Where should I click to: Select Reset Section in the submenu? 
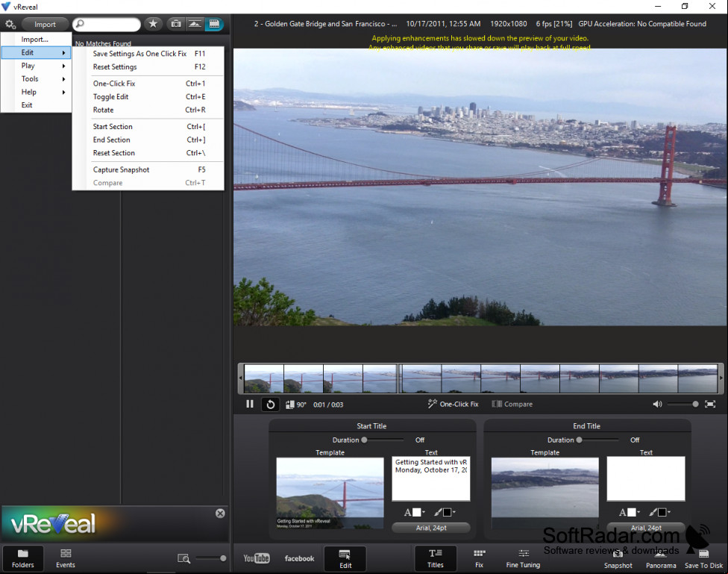pyautogui.click(x=148, y=153)
